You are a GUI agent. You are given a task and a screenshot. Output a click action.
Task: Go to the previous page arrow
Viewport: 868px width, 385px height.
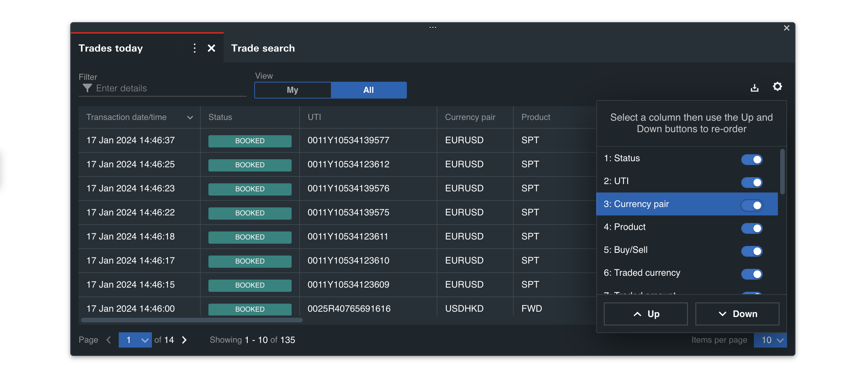click(109, 340)
